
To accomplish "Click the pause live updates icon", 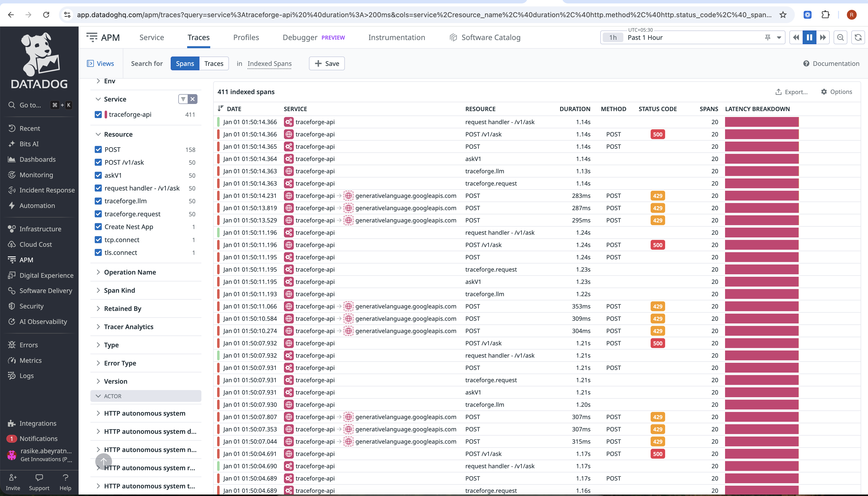I will pyautogui.click(x=809, y=37).
